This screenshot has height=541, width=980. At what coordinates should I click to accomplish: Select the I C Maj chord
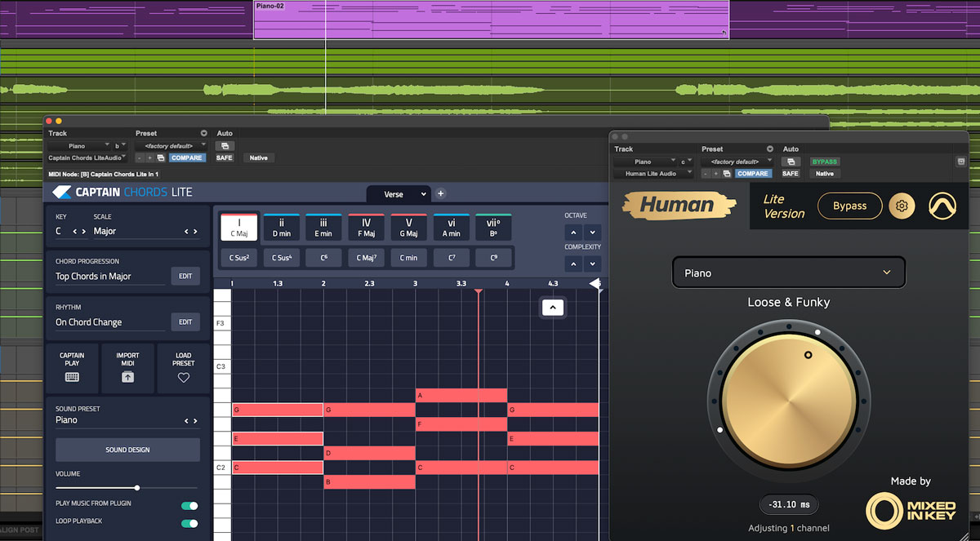pyautogui.click(x=238, y=228)
